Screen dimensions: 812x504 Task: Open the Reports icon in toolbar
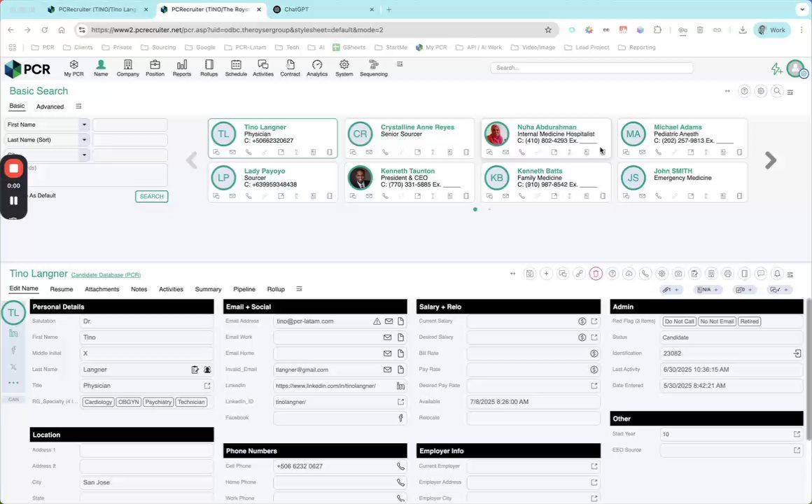[182, 68]
